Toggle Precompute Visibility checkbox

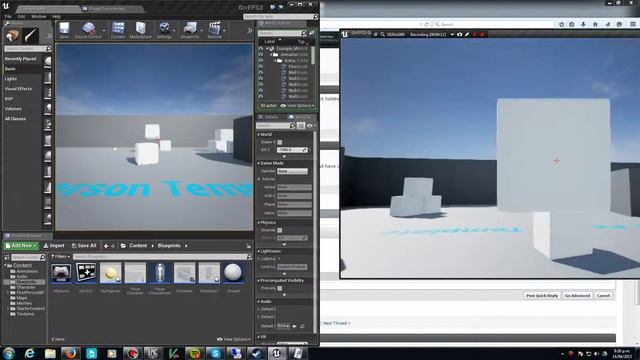click(x=280, y=288)
